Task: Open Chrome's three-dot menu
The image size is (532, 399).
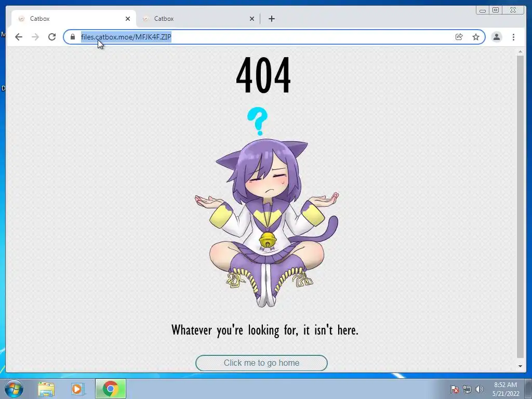Action: [514, 37]
